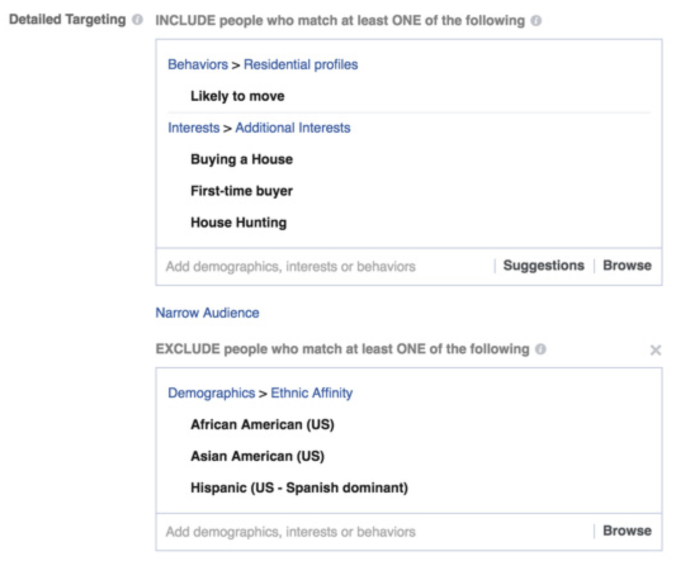Select the Buying a House interest

pyautogui.click(x=241, y=159)
